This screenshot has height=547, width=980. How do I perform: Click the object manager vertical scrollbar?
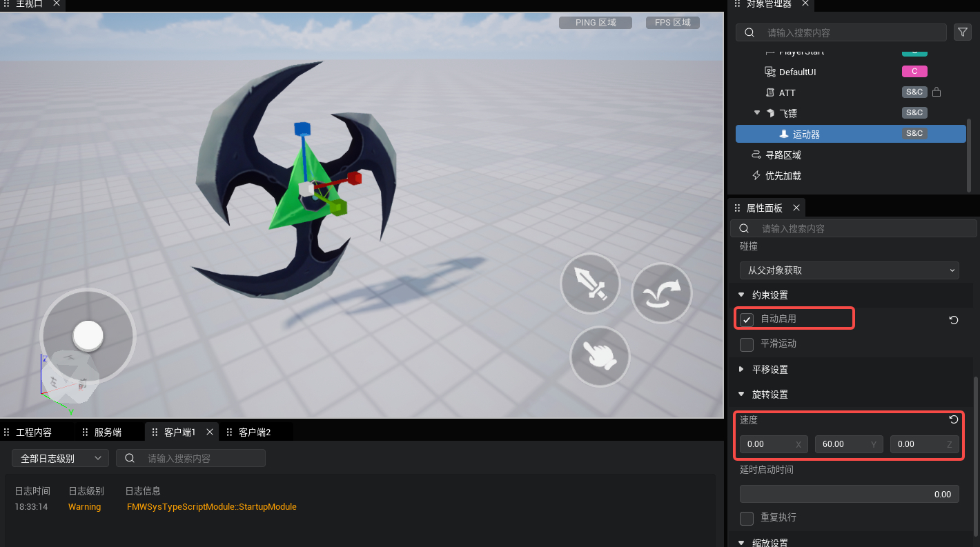969,154
